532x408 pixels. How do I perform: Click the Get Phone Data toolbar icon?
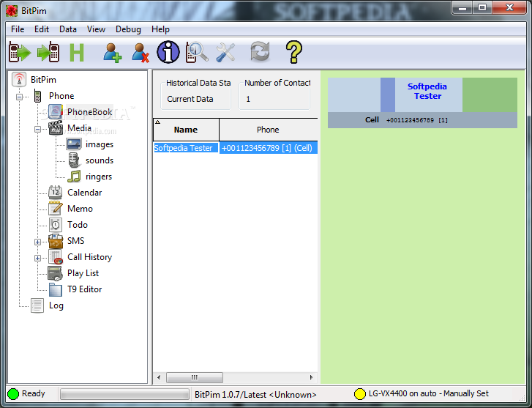[x=20, y=52]
